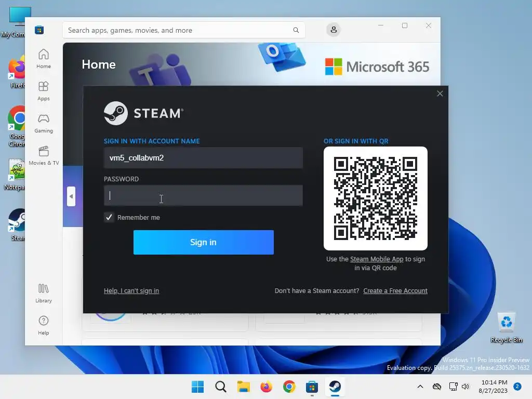Select the Notepad++ desktop shortcut
Screen dimensions: 532x399
tap(15, 175)
